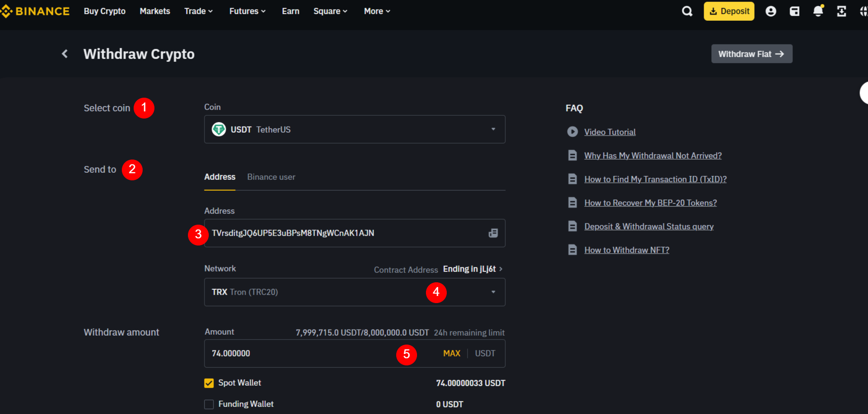The image size is (868, 414).
Task: Click play icon beside Video Tutorial
Action: pyautogui.click(x=572, y=132)
